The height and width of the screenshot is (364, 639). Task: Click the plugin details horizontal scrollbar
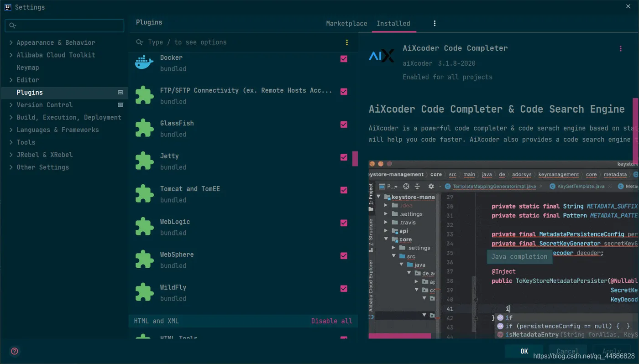pyautogui.click(x=400, y=336)
